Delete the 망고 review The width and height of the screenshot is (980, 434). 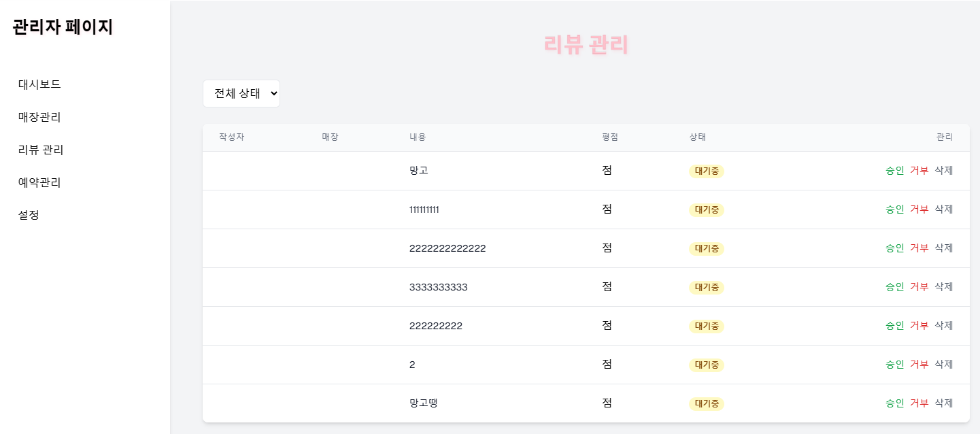pos(943,170)
